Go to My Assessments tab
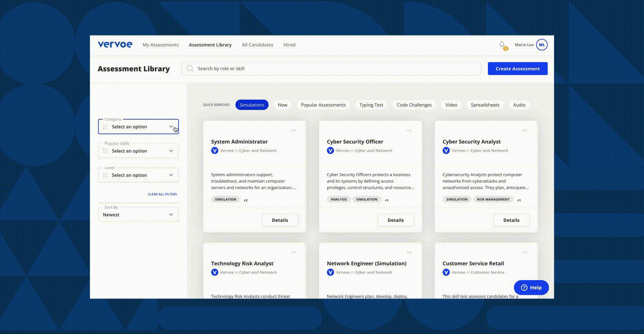644x334 pixels. pyautogui.click(x=161, y=45)
